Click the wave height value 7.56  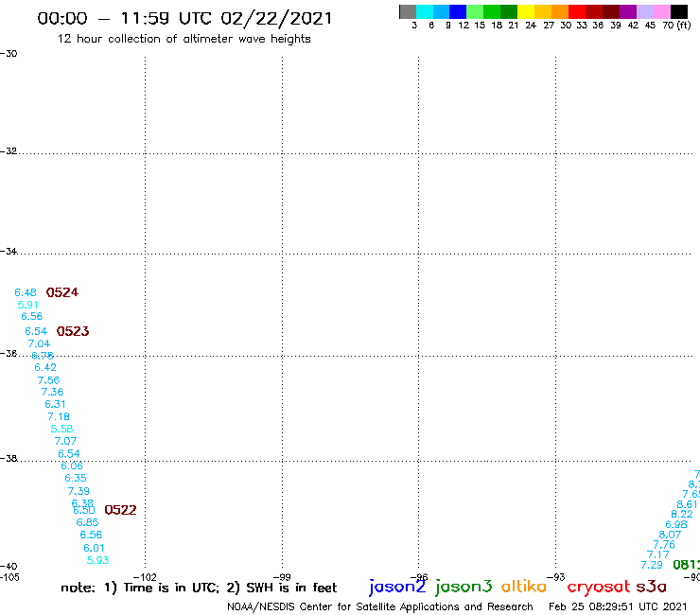tap(48, 380)
